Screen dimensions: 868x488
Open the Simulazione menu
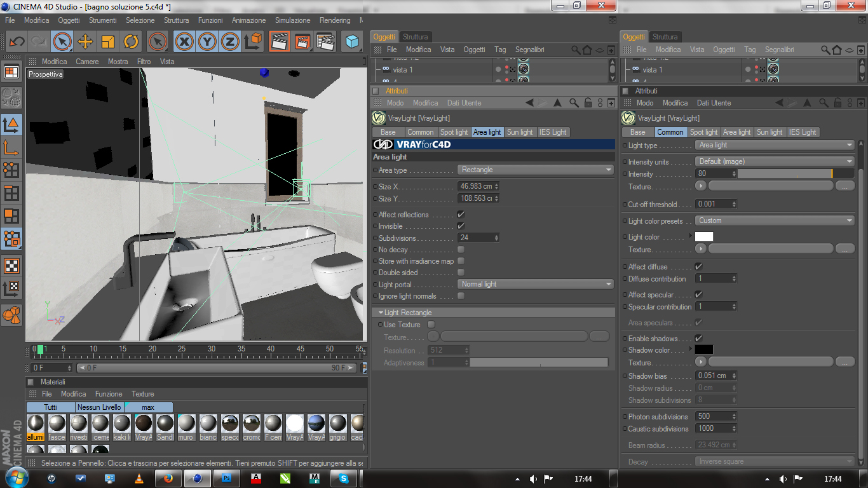pos(292,20)
